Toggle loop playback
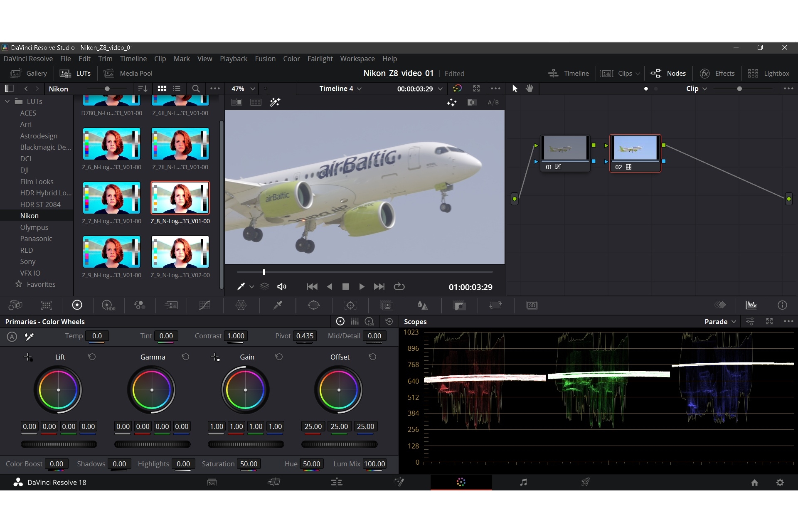Screen dimensions: 798x532 pos(399,286)
